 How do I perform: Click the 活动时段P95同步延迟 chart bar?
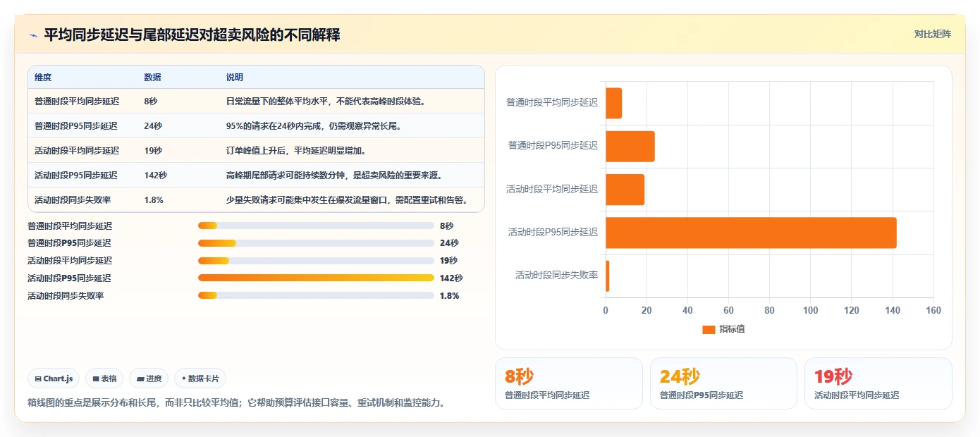point(751,233)
